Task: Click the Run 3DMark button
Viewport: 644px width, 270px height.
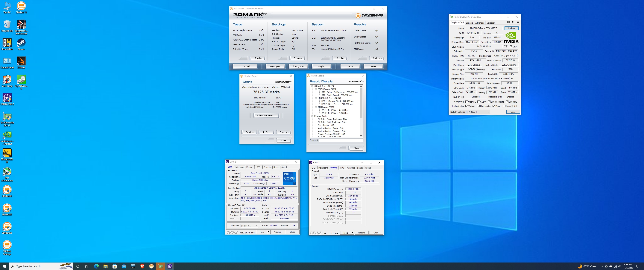Action: click(245, 66)
